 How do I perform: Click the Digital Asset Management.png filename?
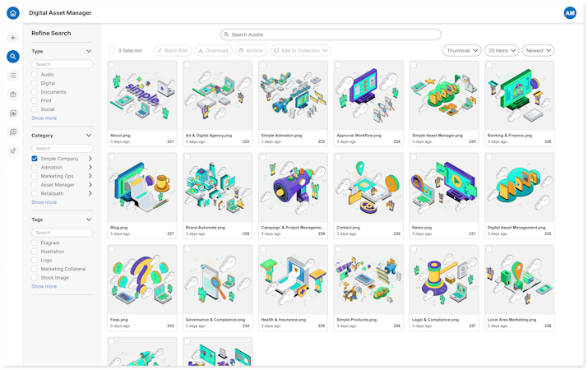coord(516,228)
